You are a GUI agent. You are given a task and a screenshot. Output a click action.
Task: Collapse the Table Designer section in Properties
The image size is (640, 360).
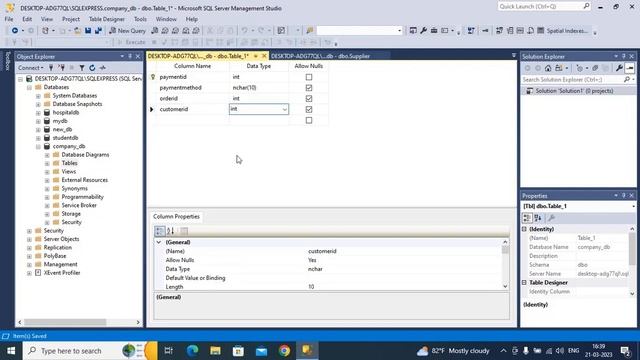point(524,282)
